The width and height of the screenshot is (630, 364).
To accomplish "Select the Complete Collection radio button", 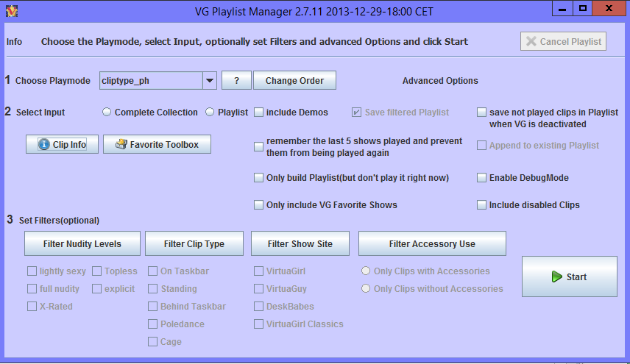I will [x=107, y=112].
